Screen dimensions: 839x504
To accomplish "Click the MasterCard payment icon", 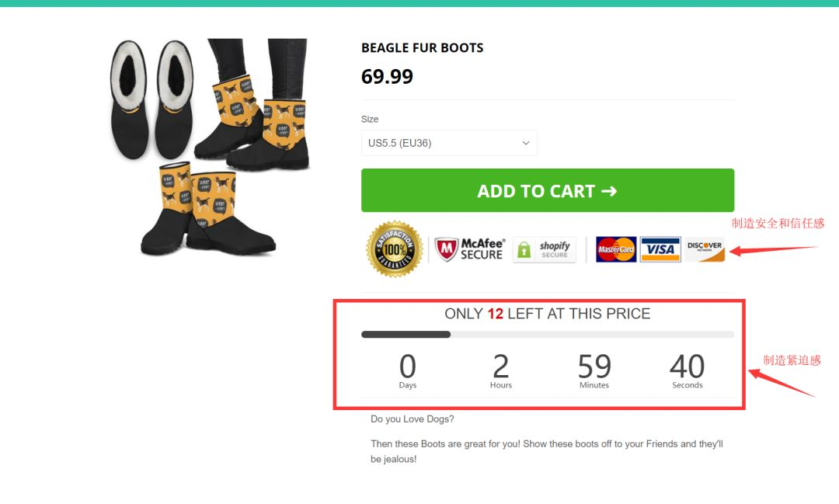I will pyautogui.click(x=616, y=249).
